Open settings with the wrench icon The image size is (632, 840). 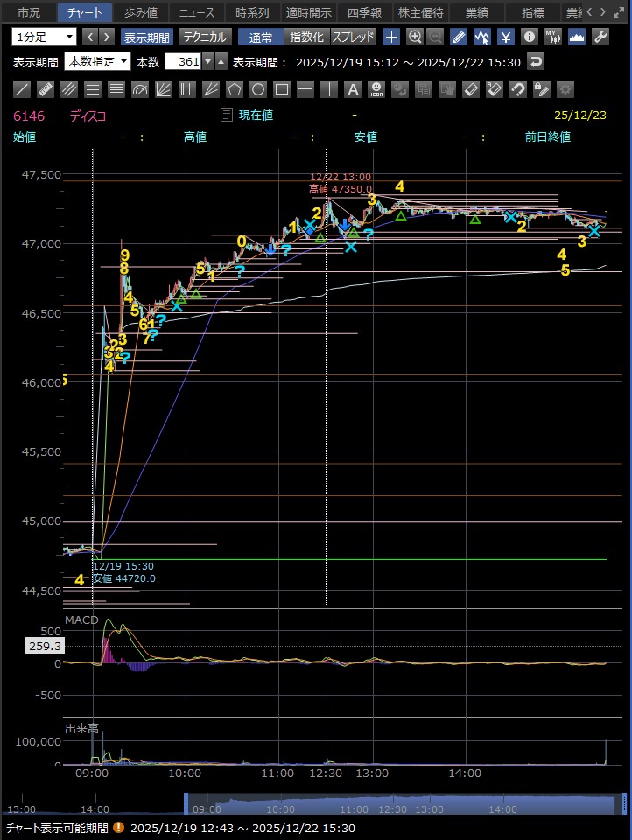coord(600,37)
